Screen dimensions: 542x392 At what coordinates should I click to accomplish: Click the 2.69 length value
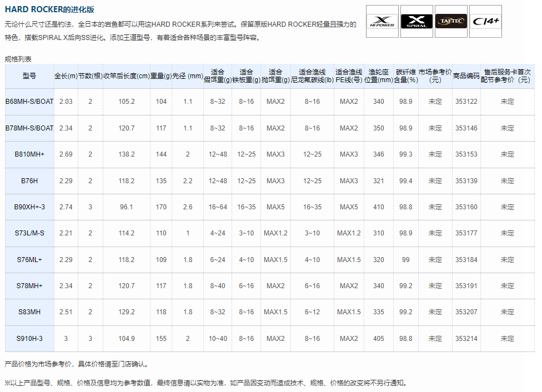click(x=66, y=154)
